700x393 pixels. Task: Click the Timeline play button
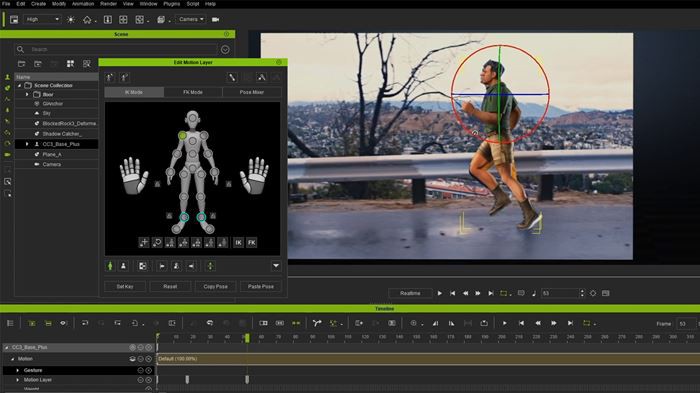504,323
